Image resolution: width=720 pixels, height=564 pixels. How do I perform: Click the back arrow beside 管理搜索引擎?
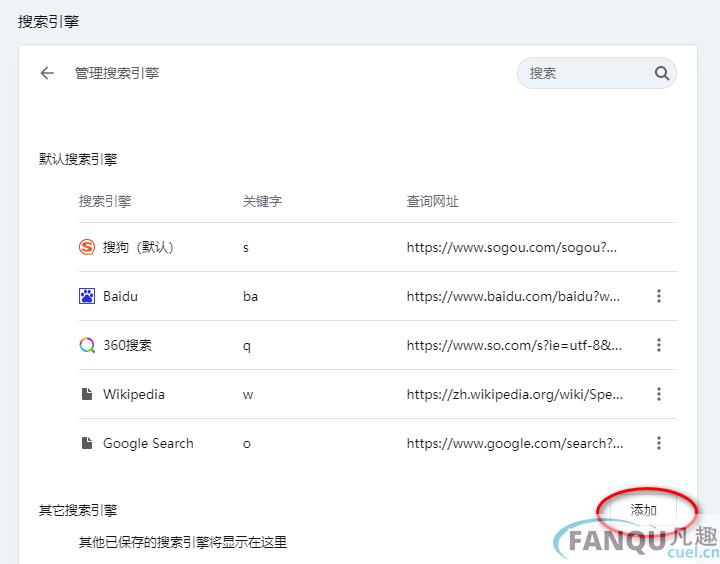click(47, 73)
